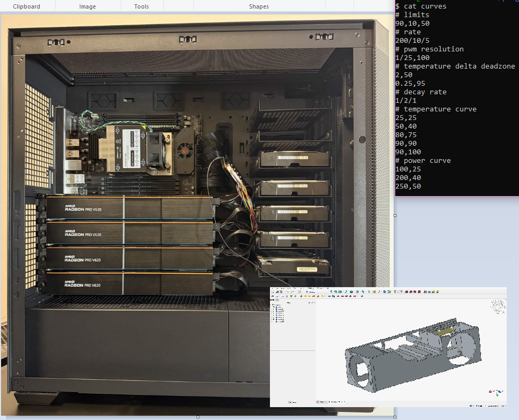Click the model tree list in the FreeCAD panel

pyautogui.click(x=278, y=313)
